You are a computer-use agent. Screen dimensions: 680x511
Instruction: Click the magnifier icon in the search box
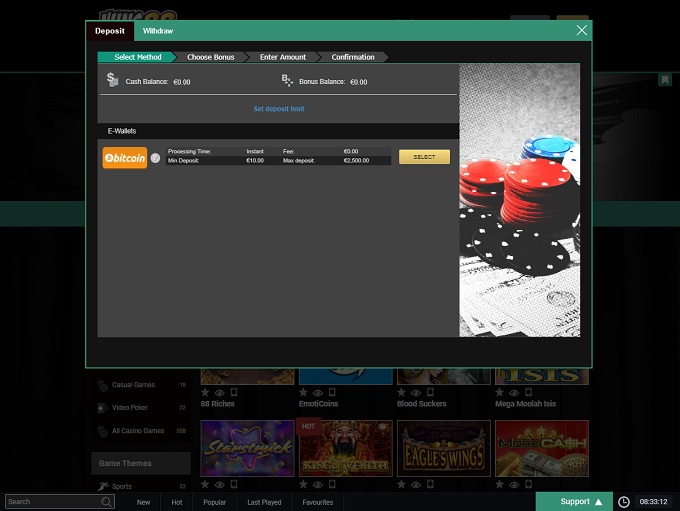pos(106,502)
